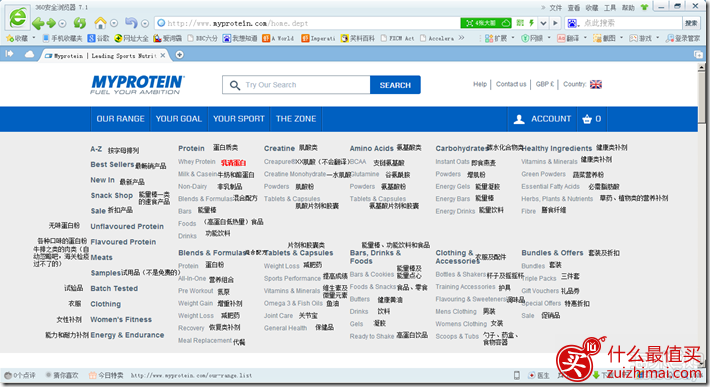Open history dropdown beside the Forward arrow

click(x=62, y=23)
